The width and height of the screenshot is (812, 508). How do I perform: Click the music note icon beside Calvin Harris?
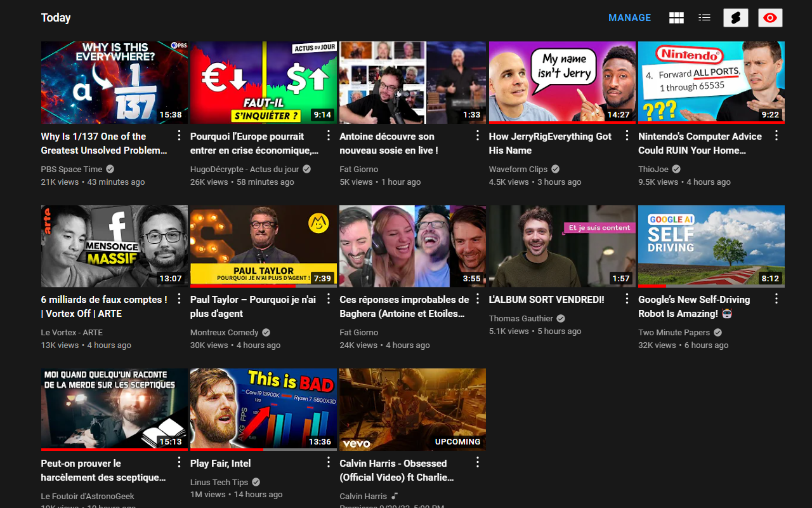[395, 496]
